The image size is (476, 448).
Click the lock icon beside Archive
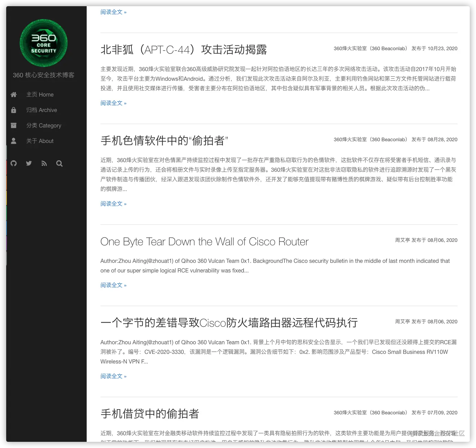point(14,110)
